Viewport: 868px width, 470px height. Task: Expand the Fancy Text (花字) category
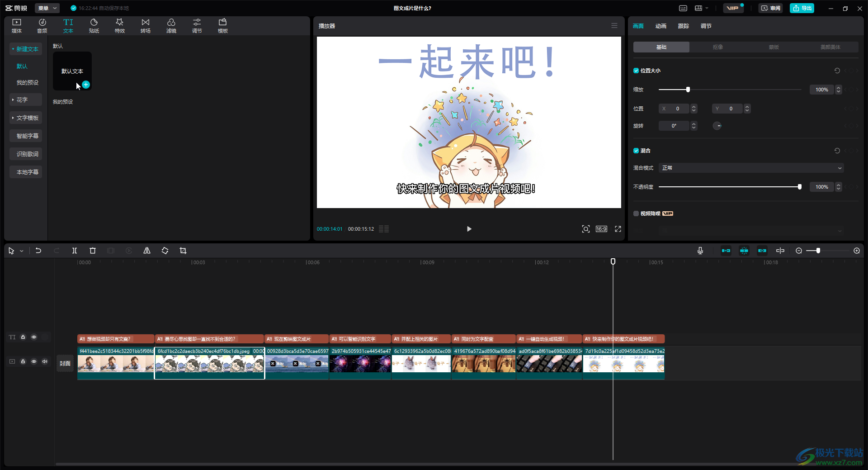coord(26,100)
